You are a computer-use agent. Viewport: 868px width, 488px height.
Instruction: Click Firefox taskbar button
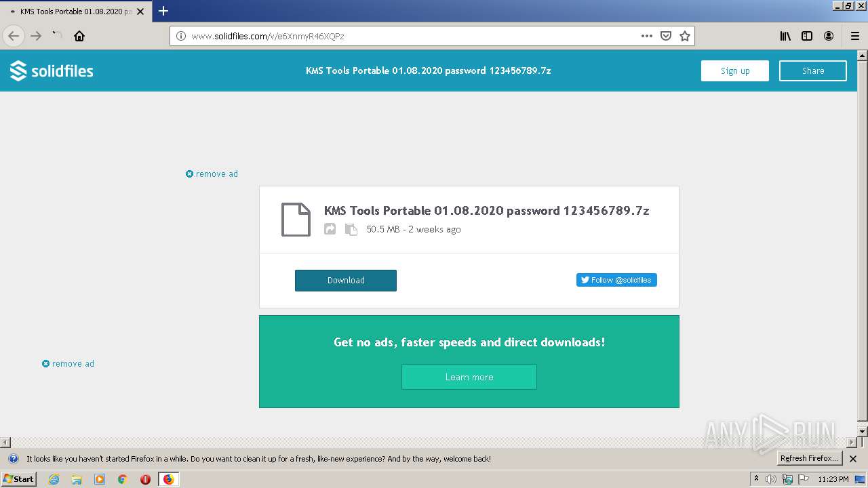[x=168, y=479]
